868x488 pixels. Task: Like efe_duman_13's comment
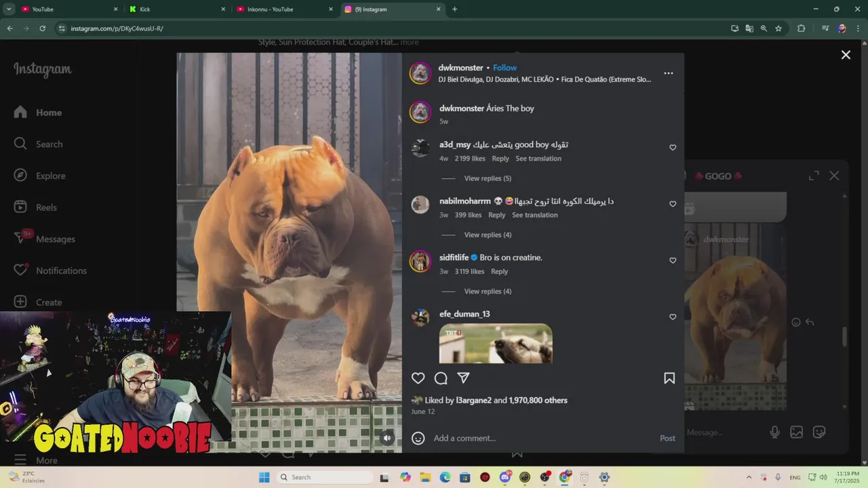(673, 317)
